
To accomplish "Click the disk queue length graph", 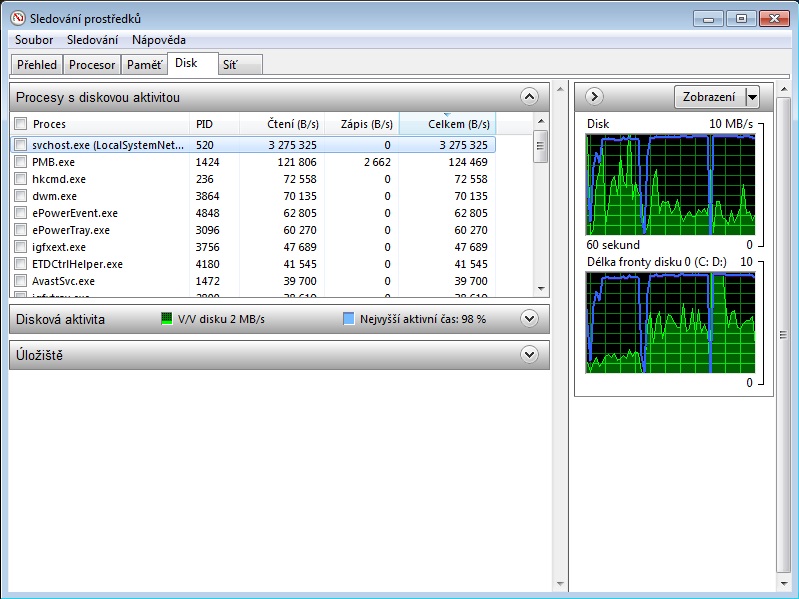I will pos(671,322).
